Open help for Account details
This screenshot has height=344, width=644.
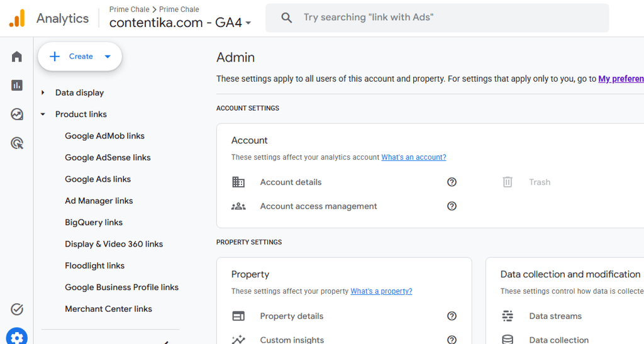click(x=452, y=182)
